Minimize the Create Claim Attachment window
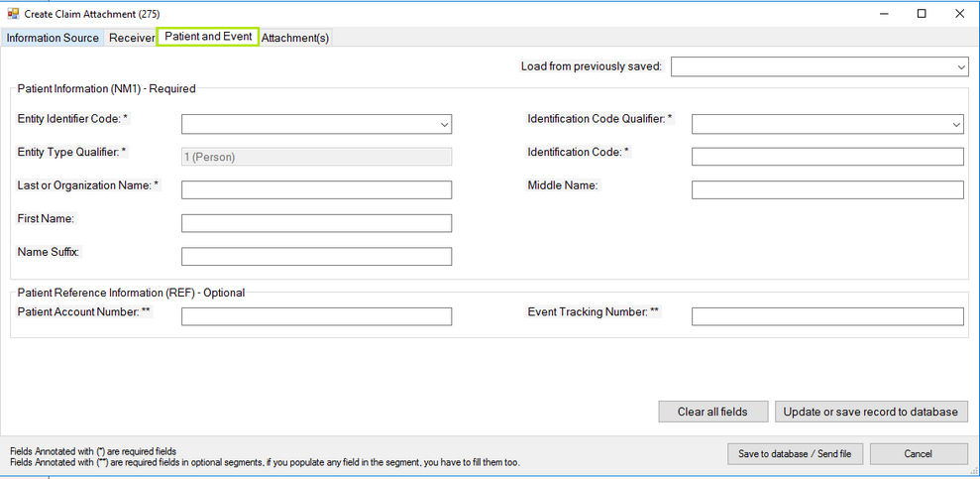This screenshot has width=980, height=479. point(884,13)
